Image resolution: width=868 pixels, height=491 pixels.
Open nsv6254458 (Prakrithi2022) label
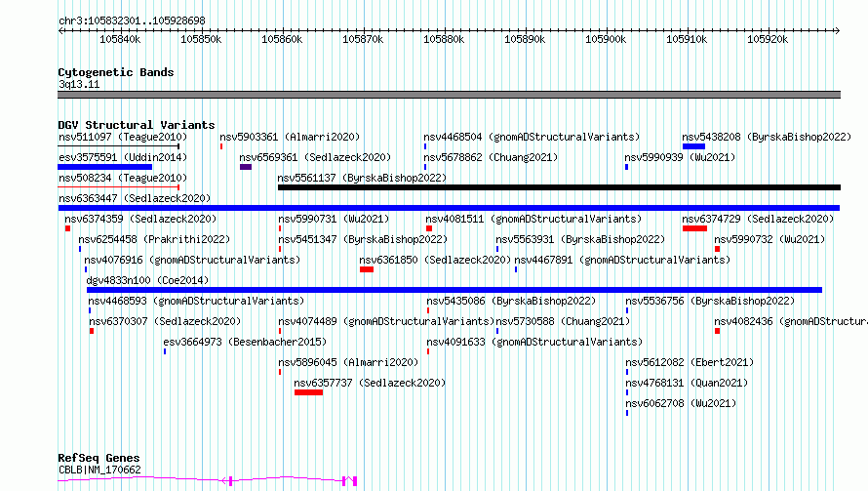click(154, 239)
